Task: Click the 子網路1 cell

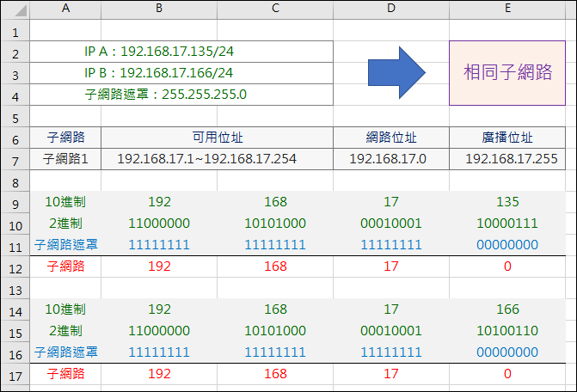Action: (65, 159)
